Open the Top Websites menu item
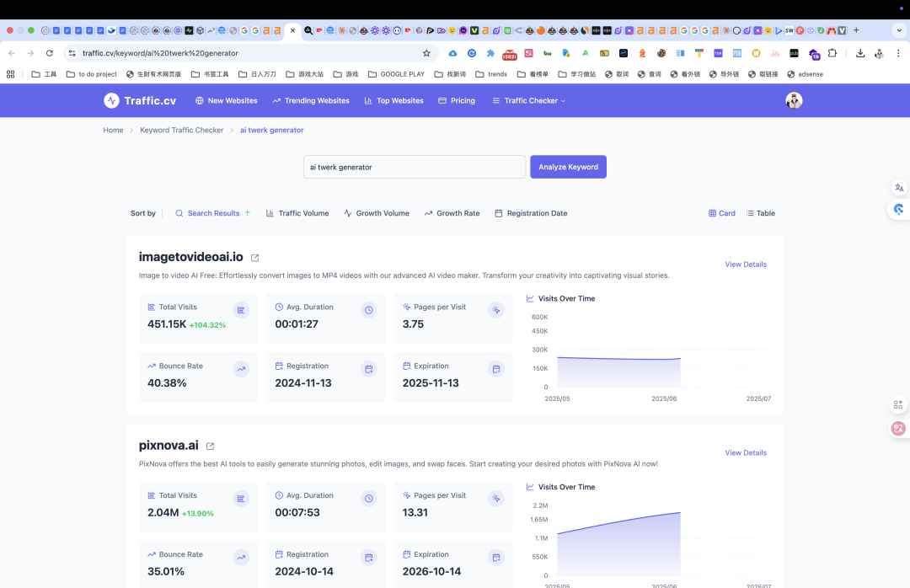The width and height of the screenshot is (910, 588). (x=393, y=100)
